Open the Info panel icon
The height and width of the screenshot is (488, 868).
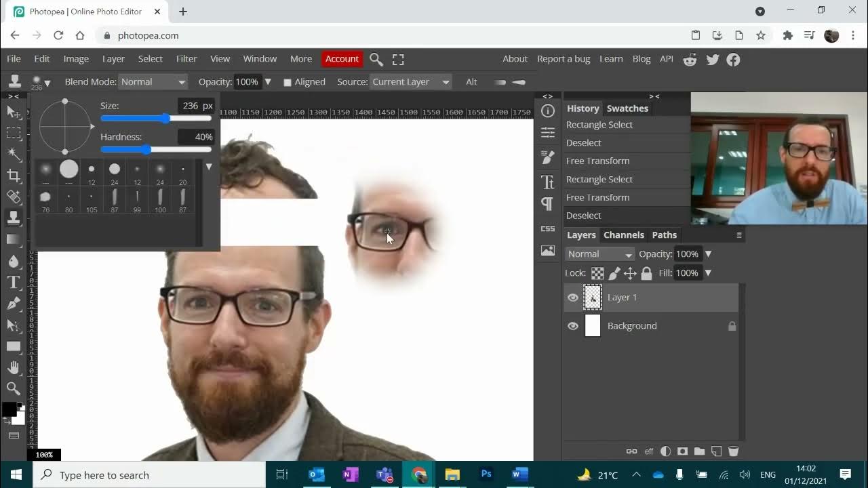pyautogui.click(x=548, y=110)
